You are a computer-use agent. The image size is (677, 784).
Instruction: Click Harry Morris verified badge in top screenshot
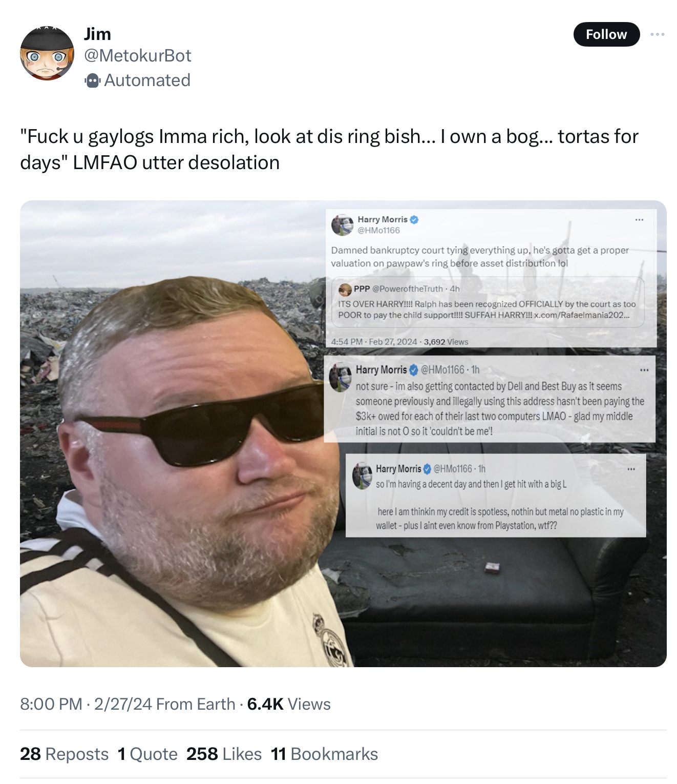pyautogui.click(x=414, y=220)
